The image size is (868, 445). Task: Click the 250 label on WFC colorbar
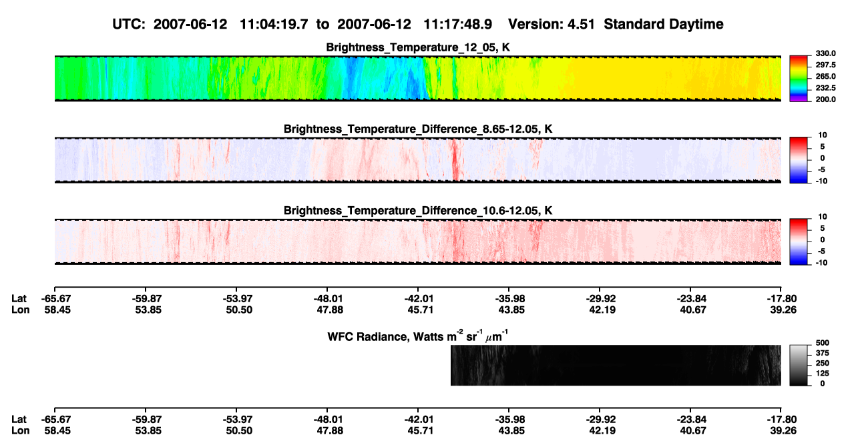click(x=822, y=363)
